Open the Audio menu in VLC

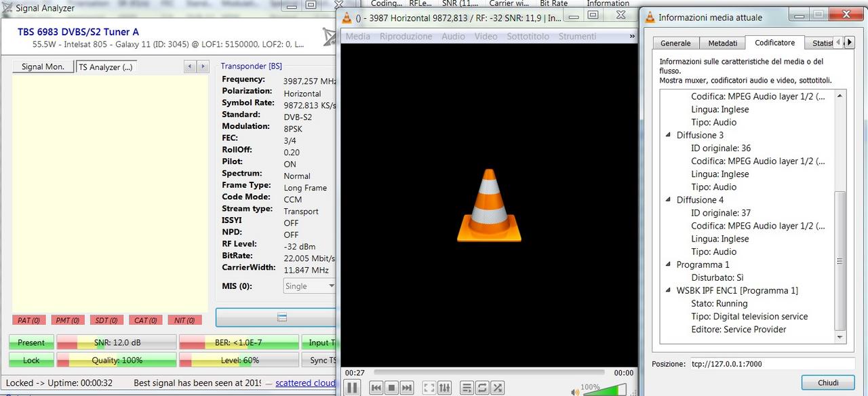point(453,36)
